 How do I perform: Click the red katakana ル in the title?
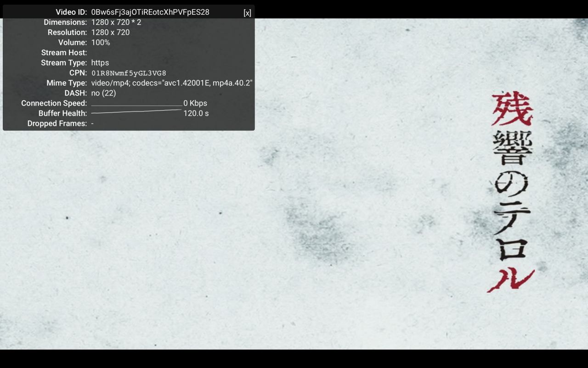pyautogui.click(x=510, y=279)
